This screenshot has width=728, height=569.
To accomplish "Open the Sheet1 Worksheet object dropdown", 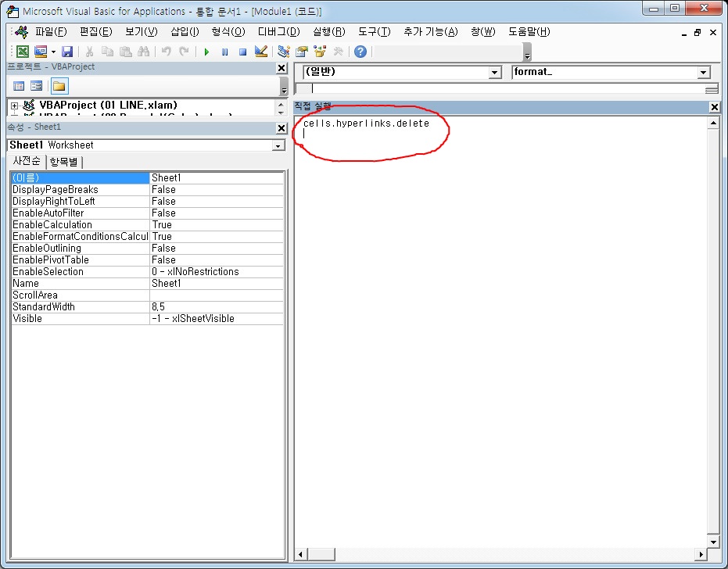I will click(278, 145).
